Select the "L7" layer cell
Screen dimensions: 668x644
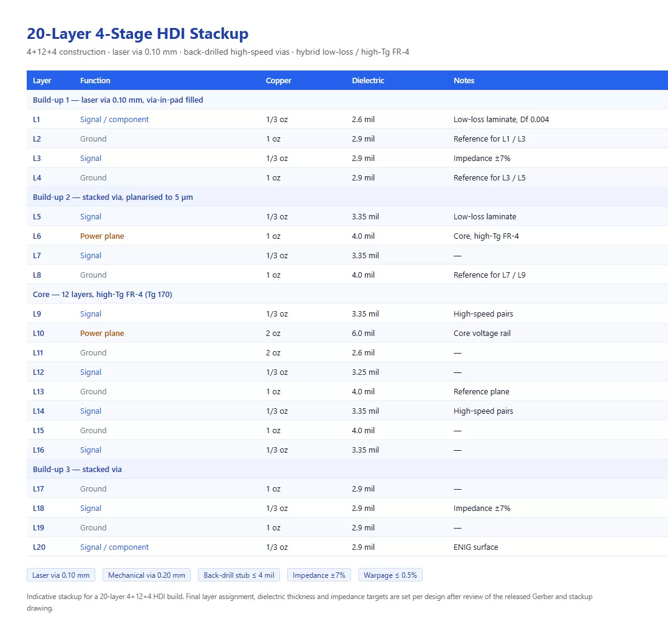click(37, 255)
